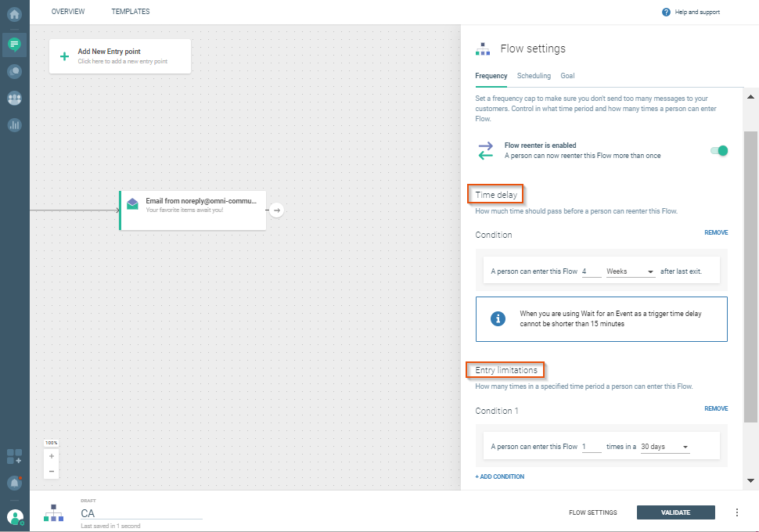Zoom in the canvas with plus icon
759x532 pixels.
[52, 456]
